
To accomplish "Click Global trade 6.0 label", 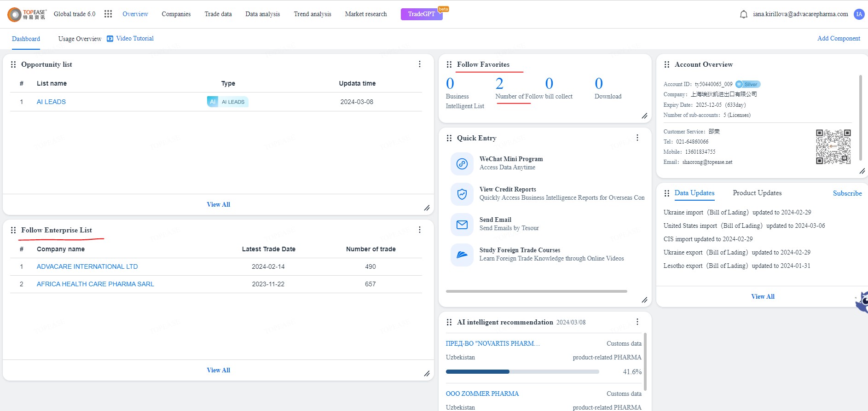I will click(75, 14).
